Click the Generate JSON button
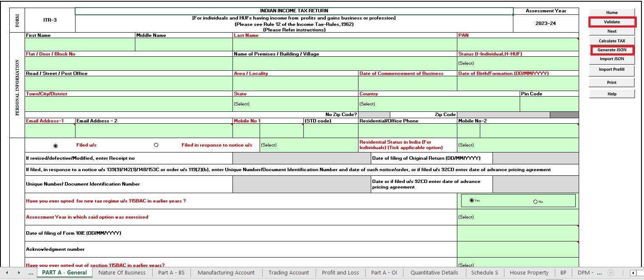The height and width of the screenshot is (280, 644). [612, 50]
